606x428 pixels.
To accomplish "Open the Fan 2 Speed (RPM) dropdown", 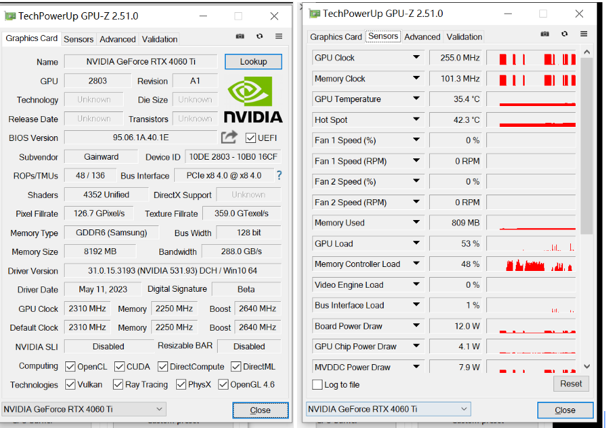I will (x=416, y=202).
